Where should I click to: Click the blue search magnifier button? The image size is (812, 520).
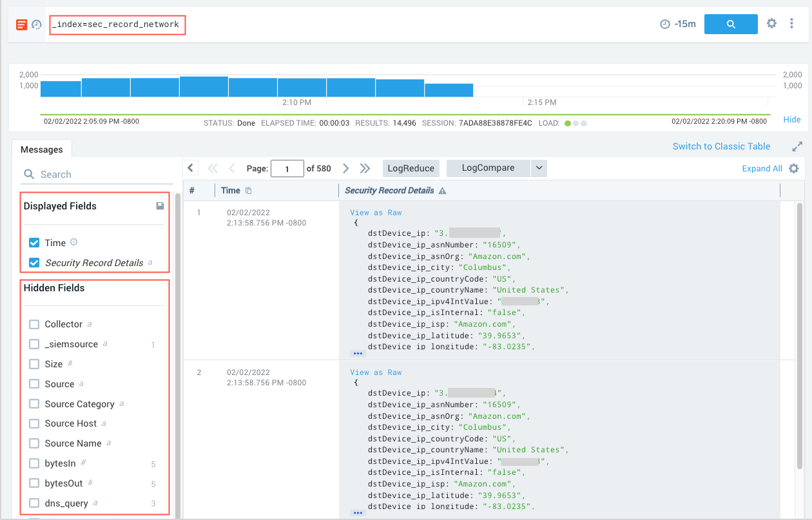[731, 24]
